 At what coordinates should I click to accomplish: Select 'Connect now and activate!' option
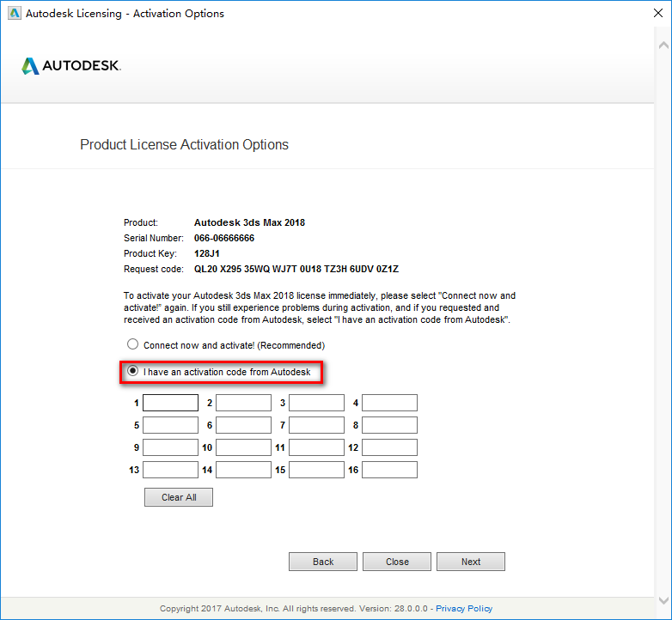point(132,344)
